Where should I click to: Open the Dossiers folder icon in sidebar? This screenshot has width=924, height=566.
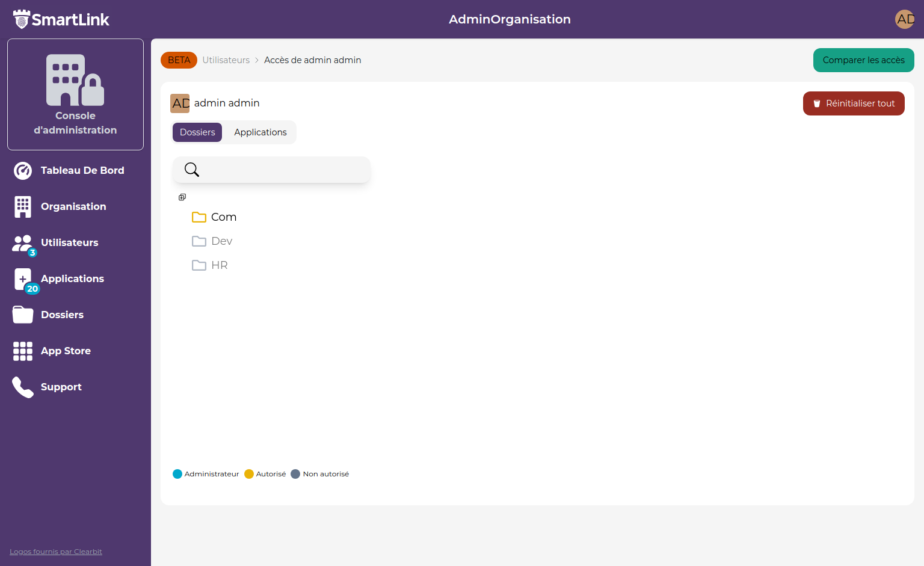[23, 315]
